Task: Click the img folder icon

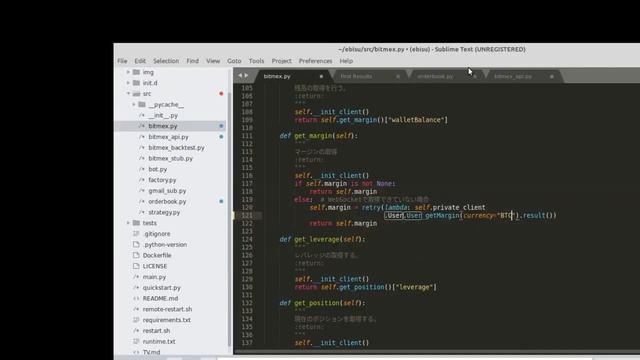Action: pyautogui.click(x=136, y=72)
